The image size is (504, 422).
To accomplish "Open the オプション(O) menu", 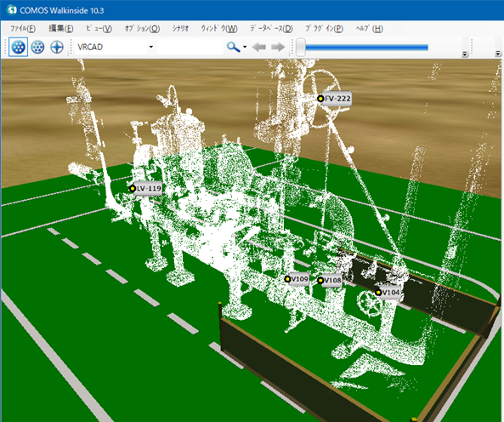I will click(x=143, y=29).
